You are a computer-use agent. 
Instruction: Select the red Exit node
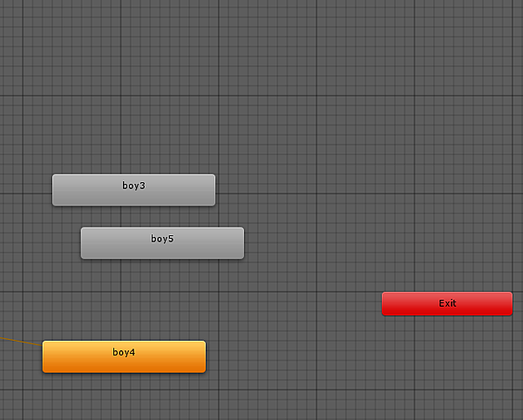[447, 303]
